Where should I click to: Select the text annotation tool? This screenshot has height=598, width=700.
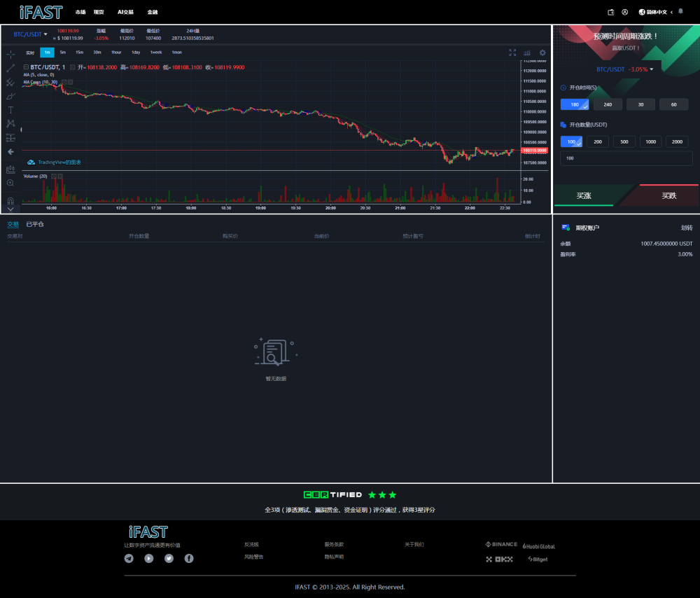click(10, 110)
